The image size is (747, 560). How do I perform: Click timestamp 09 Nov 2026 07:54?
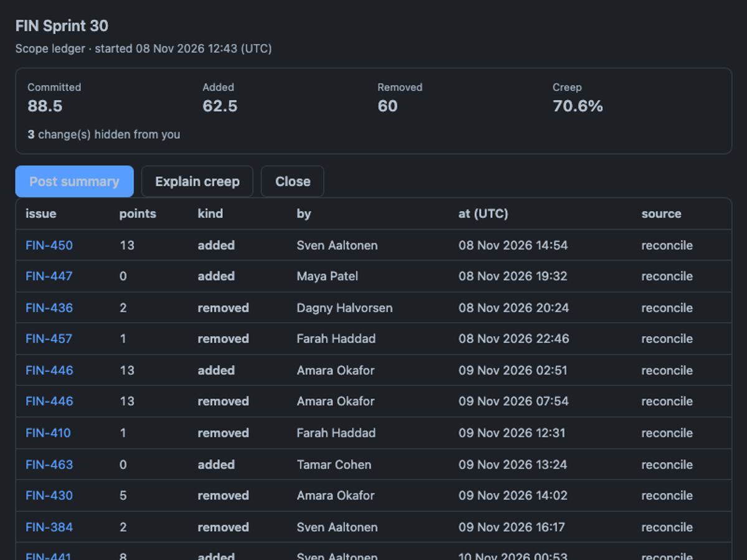[x=514, y=401]
